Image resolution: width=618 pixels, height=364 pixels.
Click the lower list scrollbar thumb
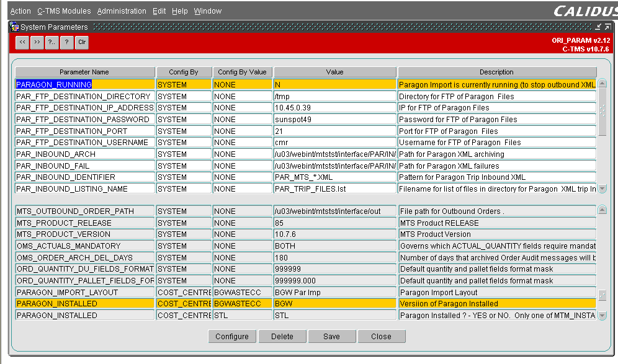pyautogui.click(x=602, y=295)
